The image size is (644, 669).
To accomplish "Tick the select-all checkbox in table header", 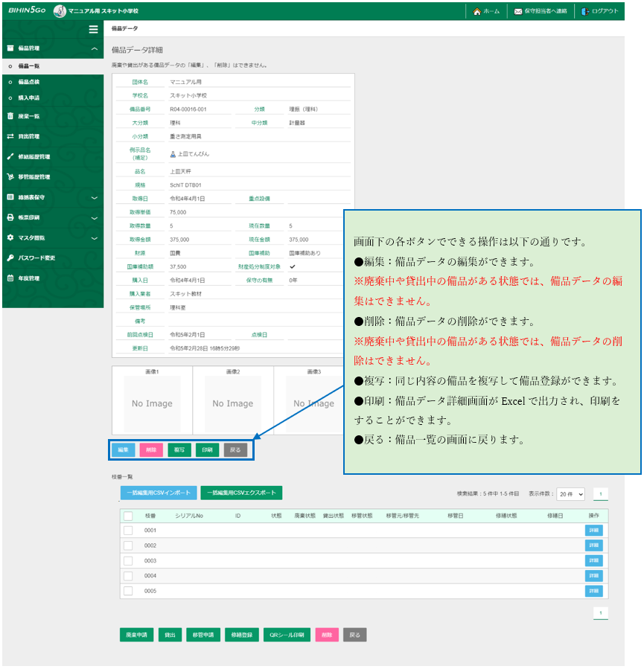I will pos(128,516).
